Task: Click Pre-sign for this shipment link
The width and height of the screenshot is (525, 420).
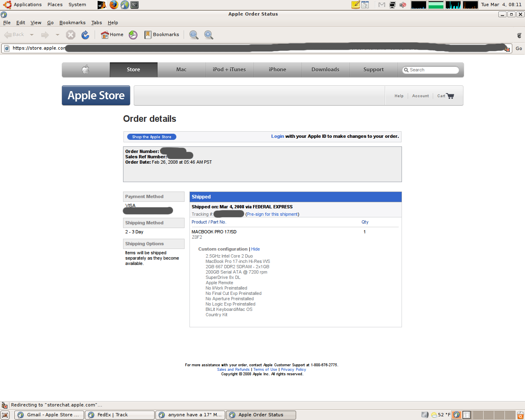Action: pyautogui.click(x=272, y=215)
